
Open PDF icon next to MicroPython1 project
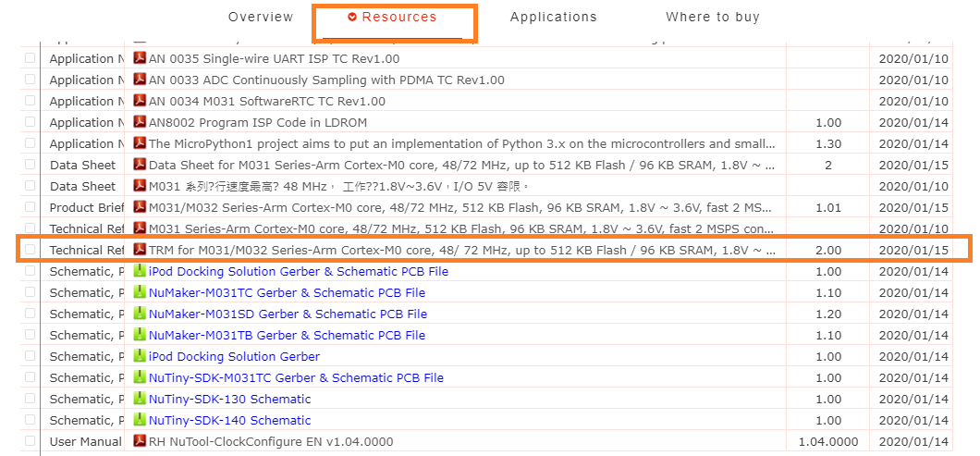141,143
